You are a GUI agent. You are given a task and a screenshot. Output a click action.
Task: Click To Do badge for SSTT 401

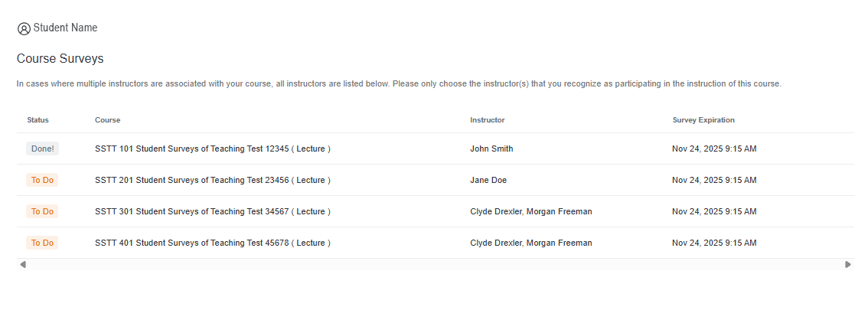[42, 243]
